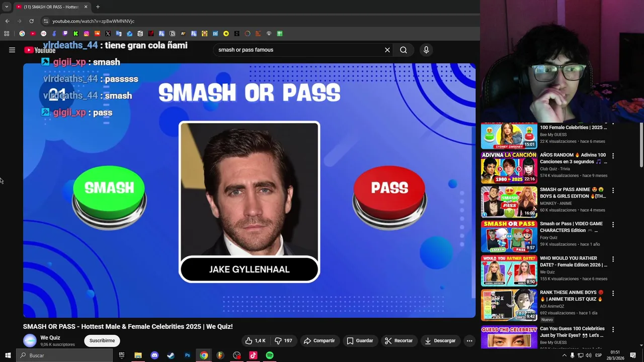This screenshot has width=644, height=362.
Task: Open the We Quiz channel name link
Action: (x=50, y=338)
